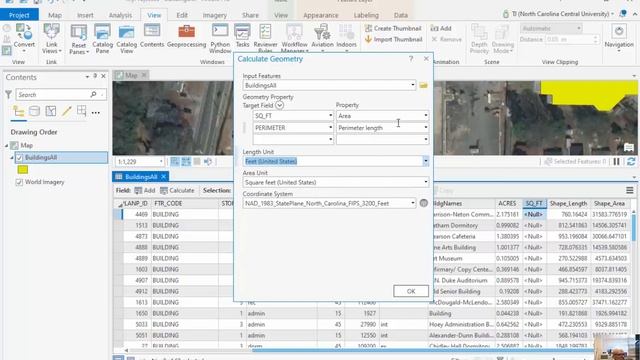Open the Catalog View

(127, 39)
